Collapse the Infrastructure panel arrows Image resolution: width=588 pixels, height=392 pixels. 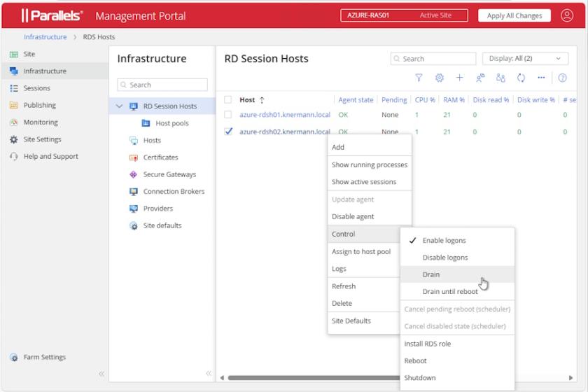pyautogui.click(x=209, y=373)
